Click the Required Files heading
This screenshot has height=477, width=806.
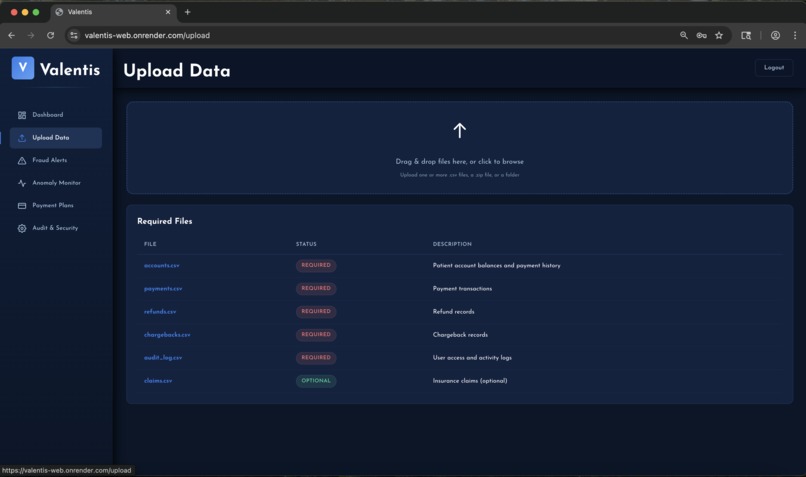tap(164, 221)
